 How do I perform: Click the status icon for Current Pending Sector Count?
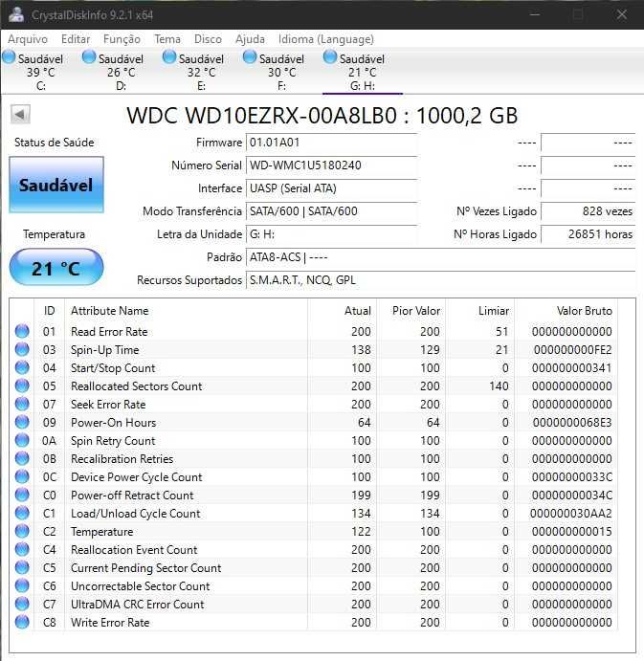click(x=22, y=567)
